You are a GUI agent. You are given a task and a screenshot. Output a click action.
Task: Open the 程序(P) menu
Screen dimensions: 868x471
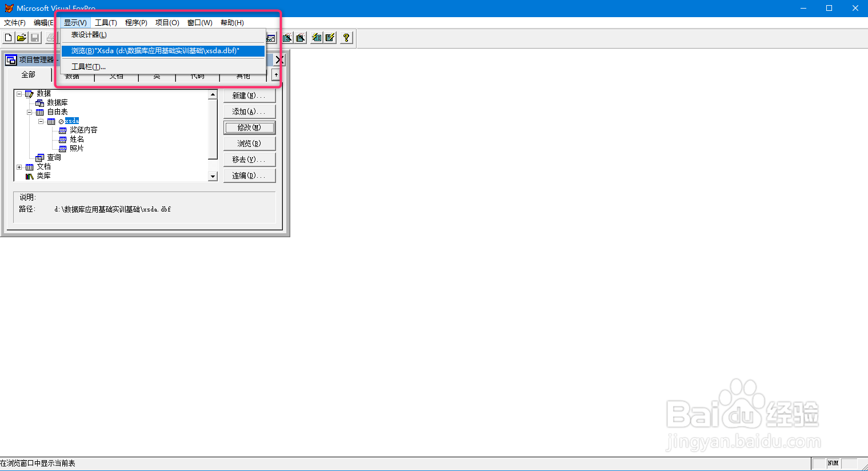click(x=136, y=23)
